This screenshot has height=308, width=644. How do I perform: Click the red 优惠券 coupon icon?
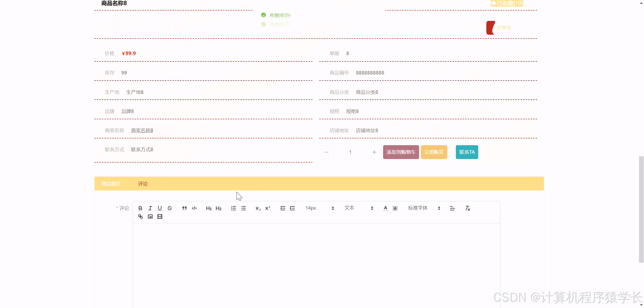[491, 28]
